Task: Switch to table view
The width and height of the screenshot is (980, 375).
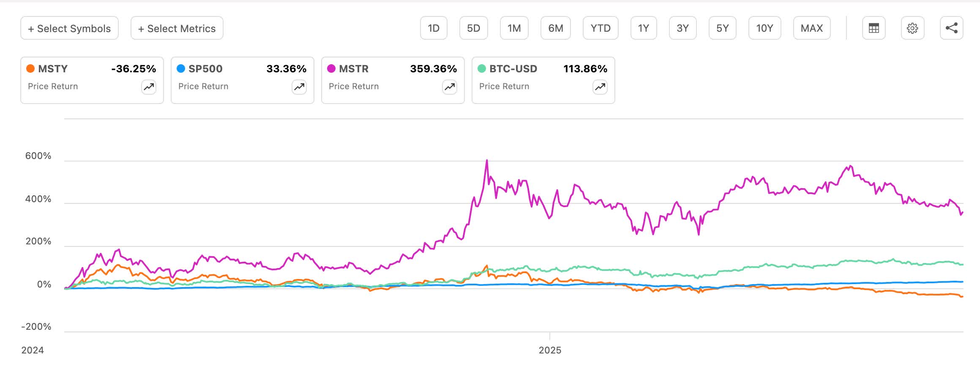Action: 874,28
